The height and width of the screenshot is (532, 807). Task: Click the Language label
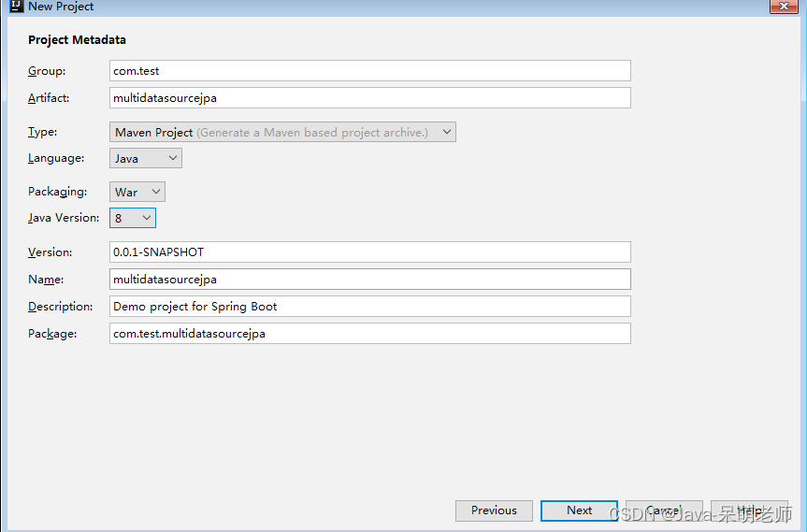pos(56,158)
